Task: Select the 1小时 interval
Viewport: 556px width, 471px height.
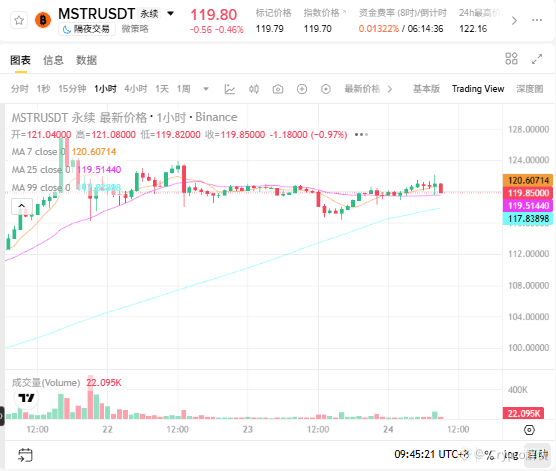Action: [105, 89]
